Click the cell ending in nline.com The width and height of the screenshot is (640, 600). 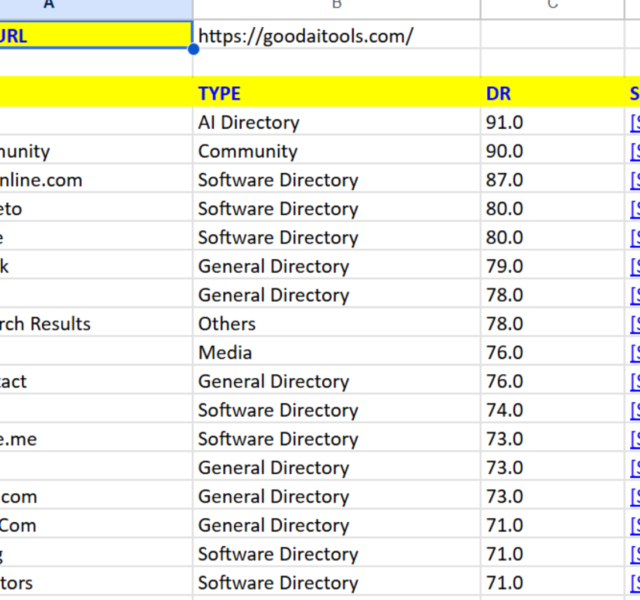coord(96,180)
